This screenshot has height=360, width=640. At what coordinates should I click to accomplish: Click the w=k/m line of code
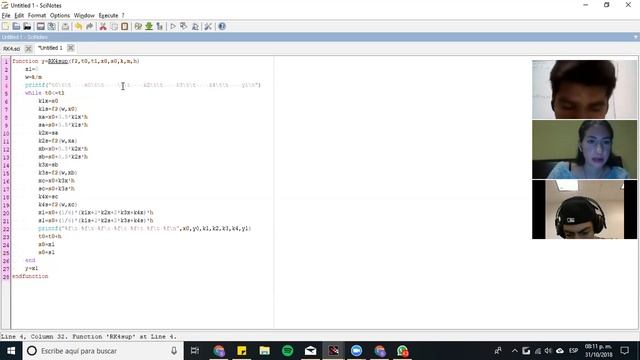coord(33,77)
